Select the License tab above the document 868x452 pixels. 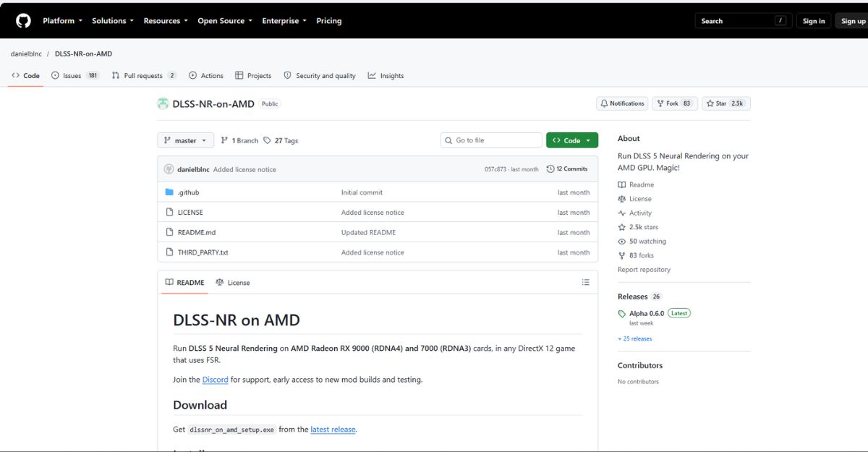(233, 283)
